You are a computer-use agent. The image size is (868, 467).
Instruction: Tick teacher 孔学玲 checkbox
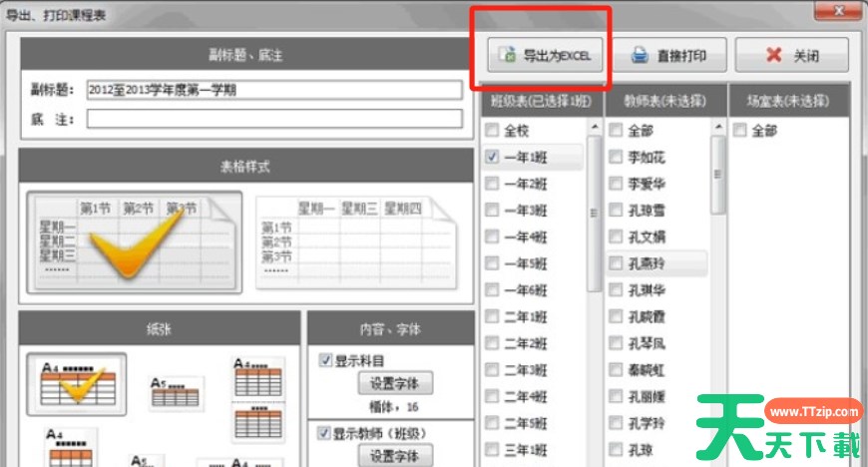[x=616, y=423]
